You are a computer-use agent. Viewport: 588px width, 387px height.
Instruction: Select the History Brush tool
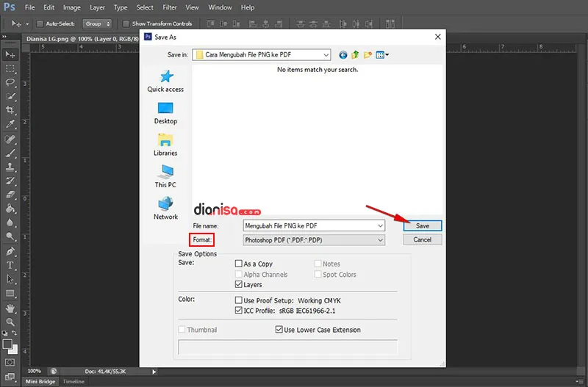(10, 181)
